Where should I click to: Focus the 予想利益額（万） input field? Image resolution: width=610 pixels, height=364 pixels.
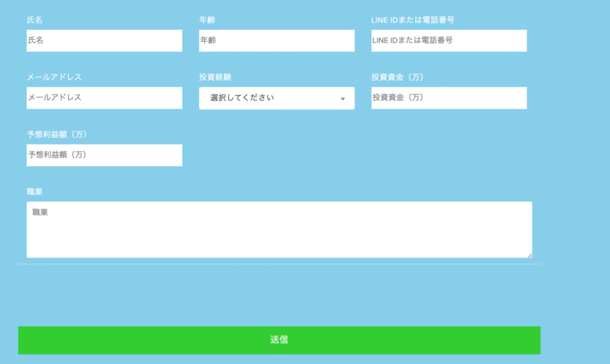[x=104, y=155]
